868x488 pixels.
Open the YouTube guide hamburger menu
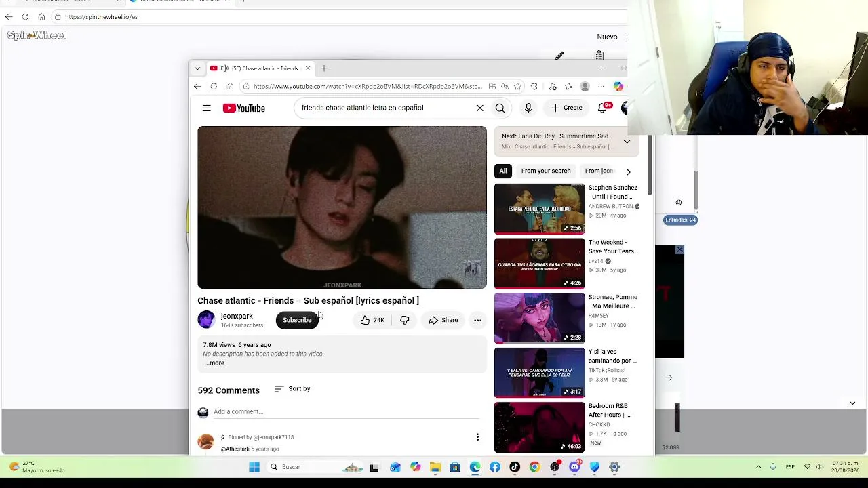pyautogui.click(x=206, y=108)
